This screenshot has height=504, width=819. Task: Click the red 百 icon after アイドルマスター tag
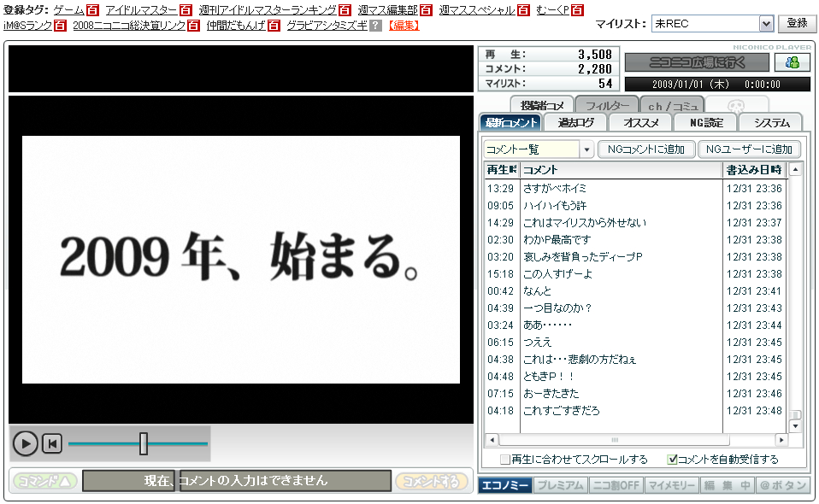point(186,10)
